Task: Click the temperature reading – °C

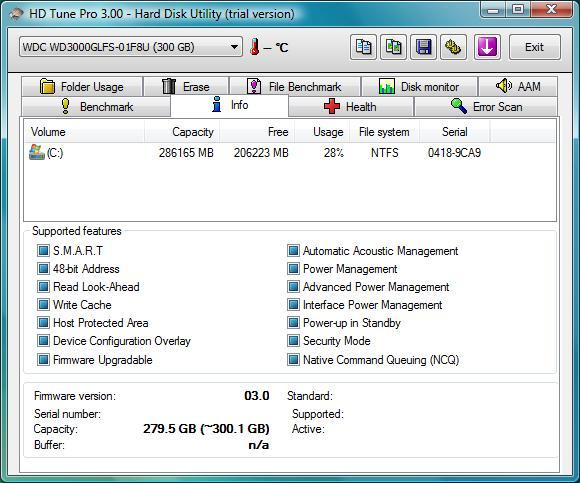Action: click(x=276, y=48)
